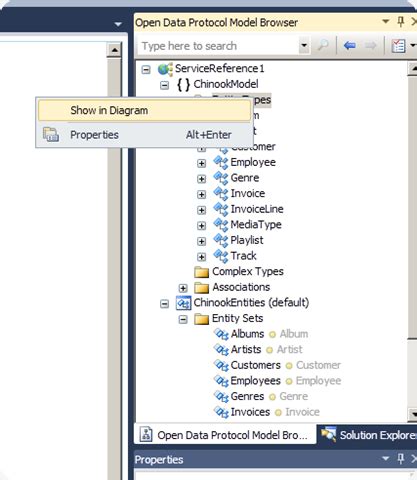Click the Invoice entity type icon
This screenshot has height=480, width=417.
(221, 194)
